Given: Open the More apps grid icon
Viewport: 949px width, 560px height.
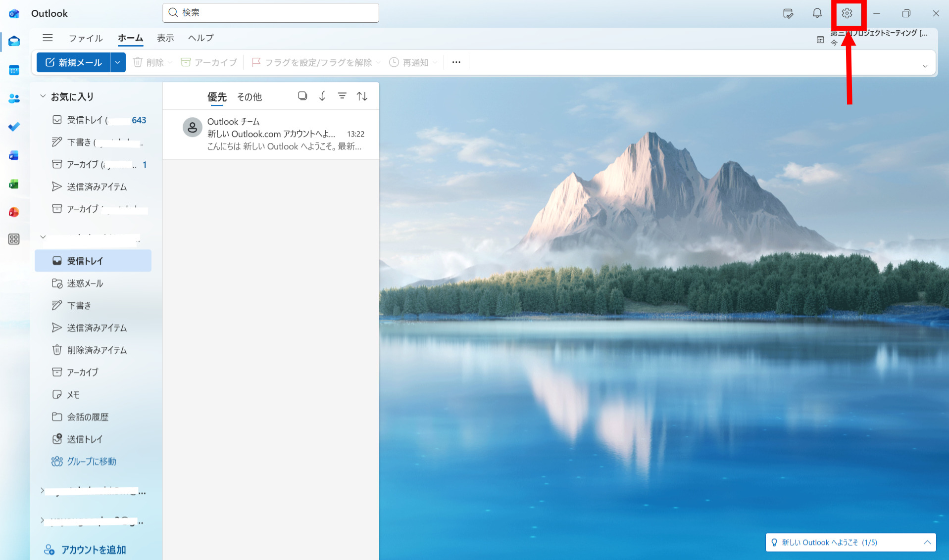Looking at the screenshot, I should click(14, 239).
